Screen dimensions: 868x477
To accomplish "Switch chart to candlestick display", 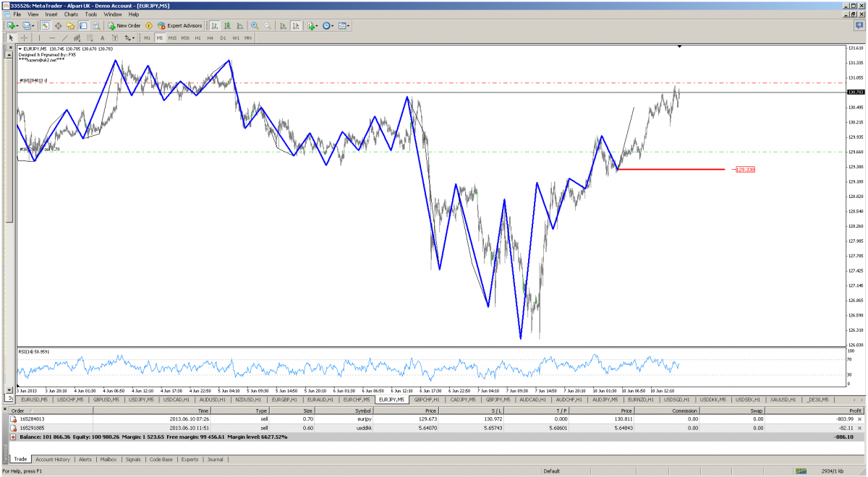I will coord(227,25).
